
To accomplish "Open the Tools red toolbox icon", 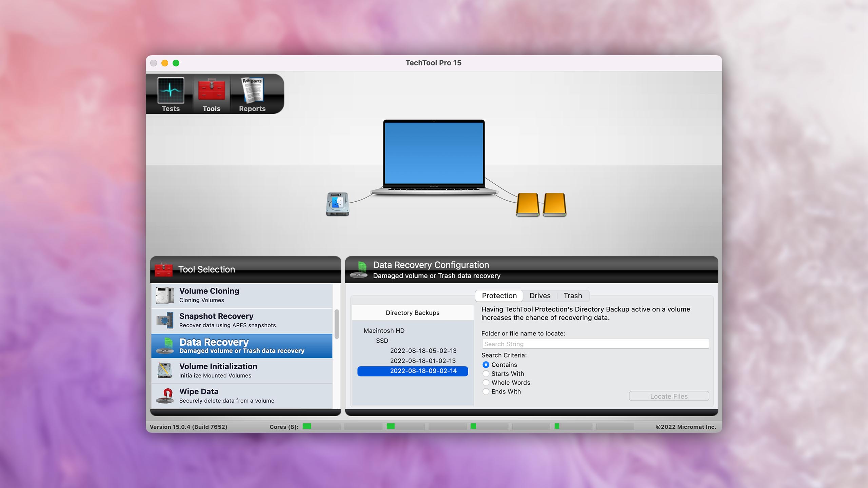I will (x=212, y=90).
